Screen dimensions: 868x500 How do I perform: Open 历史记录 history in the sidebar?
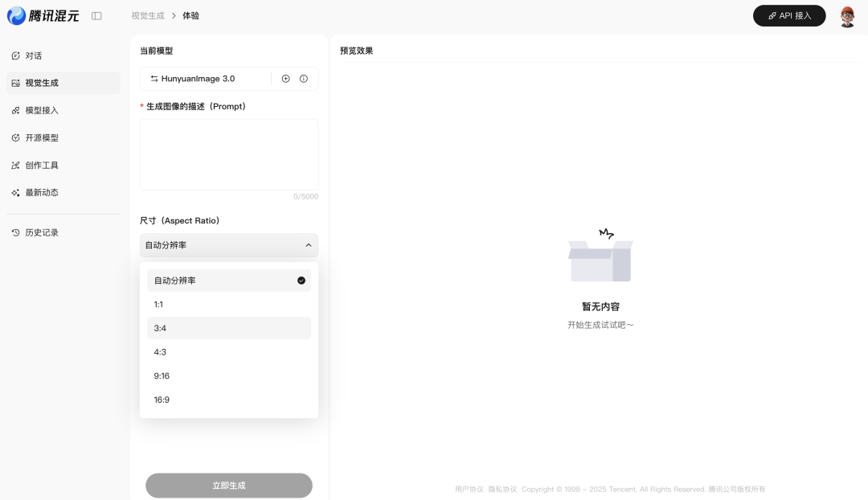[42, 232]
